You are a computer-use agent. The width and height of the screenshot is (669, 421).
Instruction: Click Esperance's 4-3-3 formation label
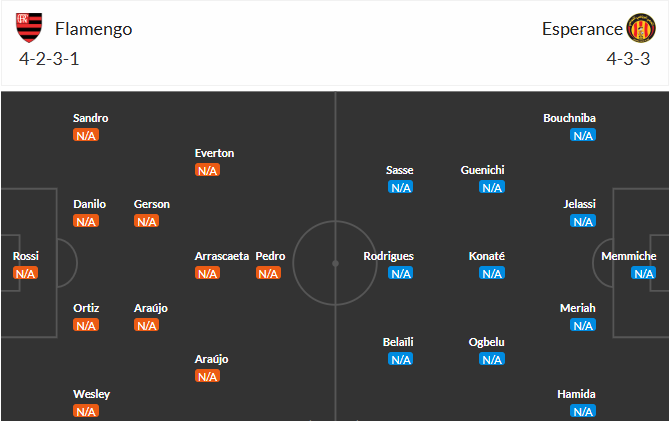click(628, 59)
